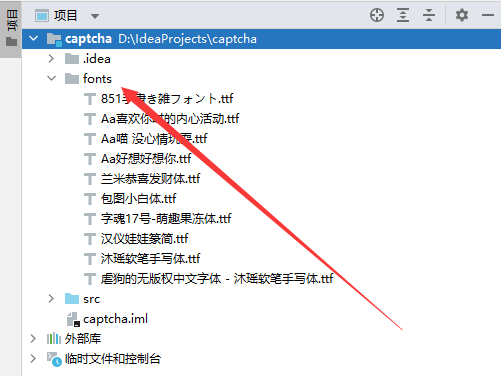Click the Expand All toolbar icon

pyautogui.click(x=403, y=15)
